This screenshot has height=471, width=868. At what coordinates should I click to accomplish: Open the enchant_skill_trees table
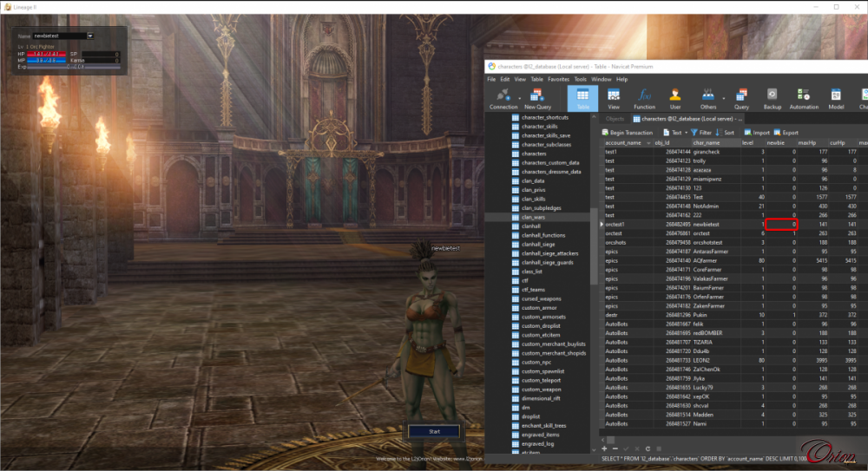543,426
